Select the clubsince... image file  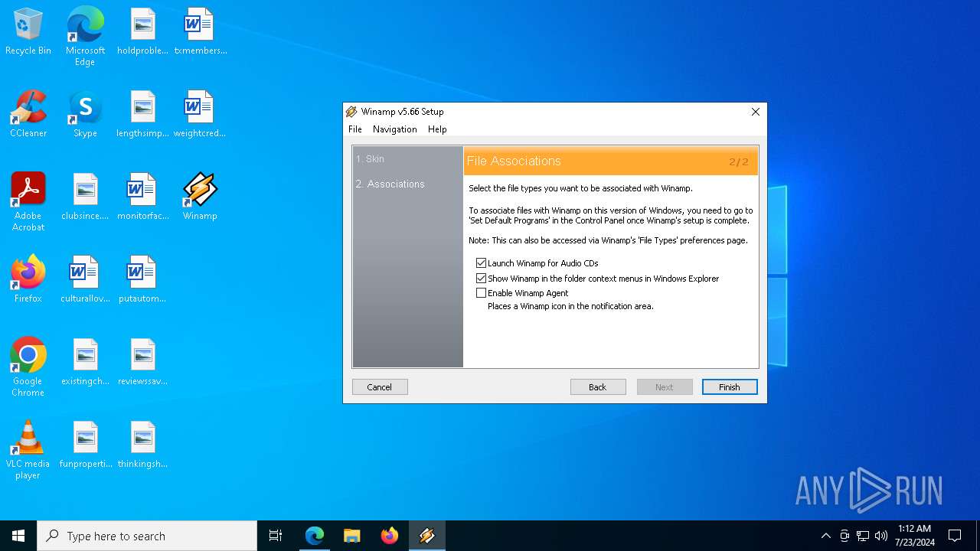[85, 197]
